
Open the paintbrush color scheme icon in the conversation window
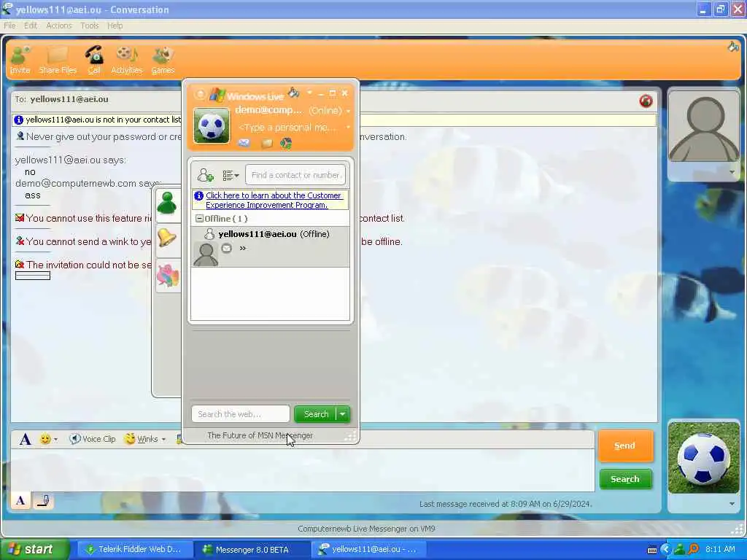tap(732, 47)
